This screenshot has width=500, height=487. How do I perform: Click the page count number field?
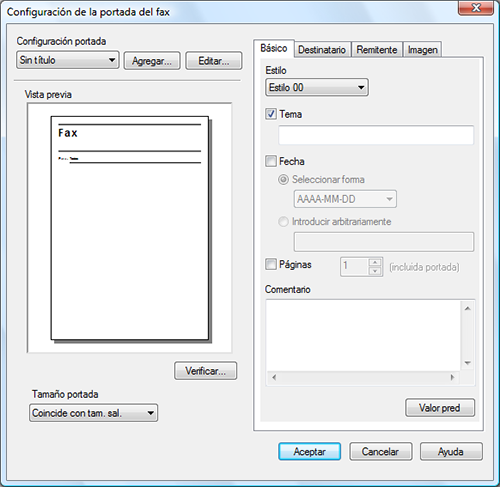[x=354, y=266]
